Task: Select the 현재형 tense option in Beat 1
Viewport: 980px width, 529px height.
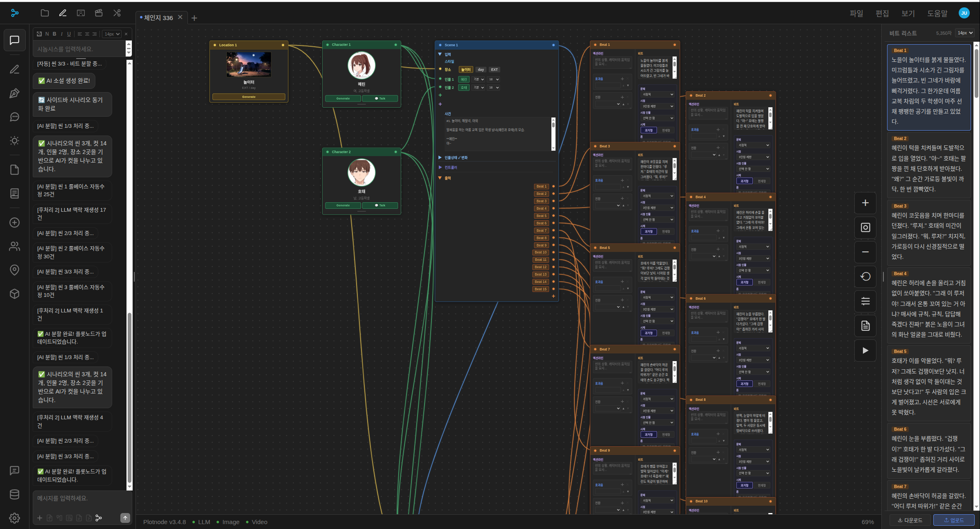Action: pos(666,130)
